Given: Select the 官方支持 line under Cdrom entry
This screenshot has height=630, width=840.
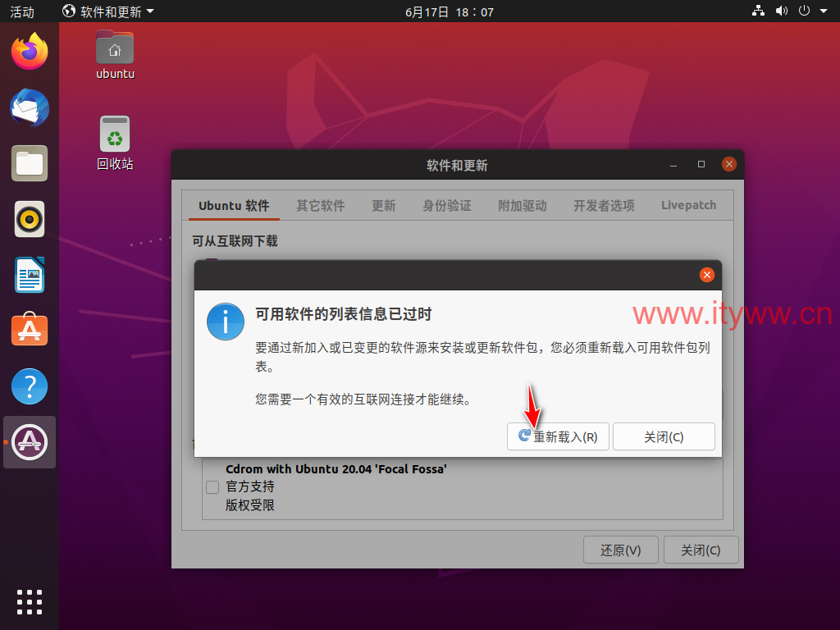Looking at the screenshot, I should pyautogui.click(x=250, y=486).
